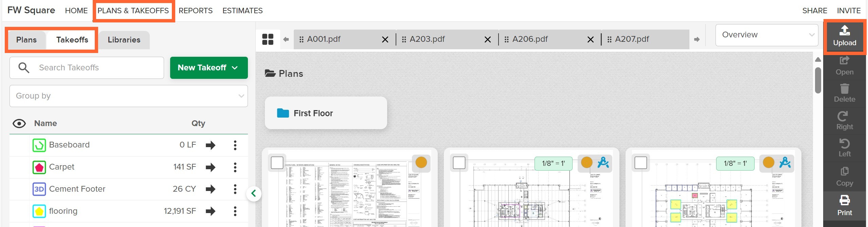Screen dimensions: 868x227
Task: Click orange color dot on A001 thumbnail
Action: 421,162
